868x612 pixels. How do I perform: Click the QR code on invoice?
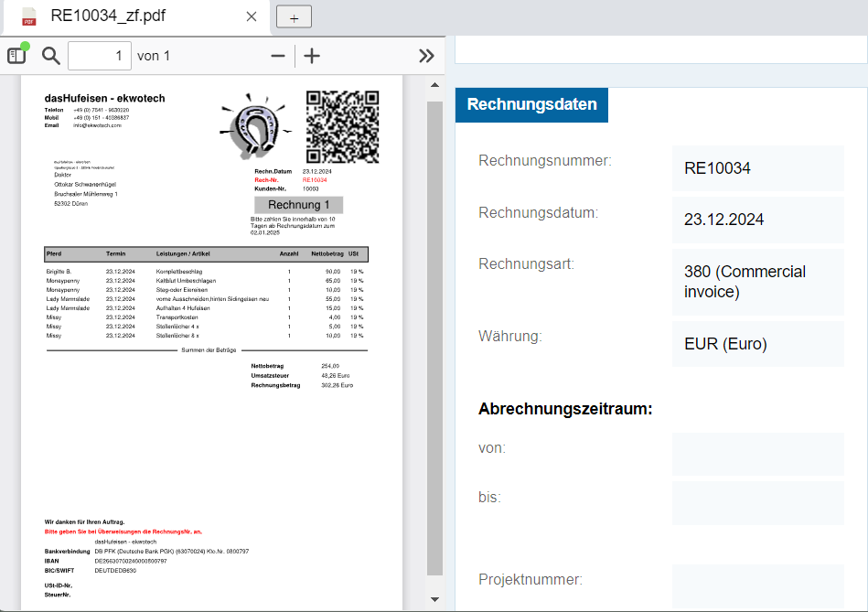342,126
